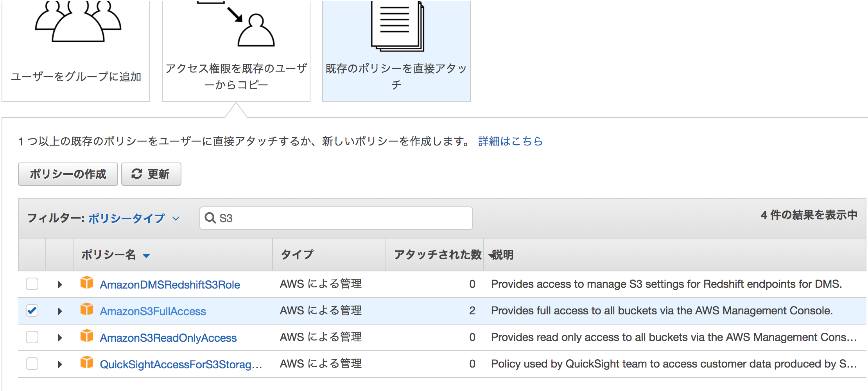The image size is (868, 391).
Task: Click the magnifier icon in the search field
Action: [x=211, y=218]
